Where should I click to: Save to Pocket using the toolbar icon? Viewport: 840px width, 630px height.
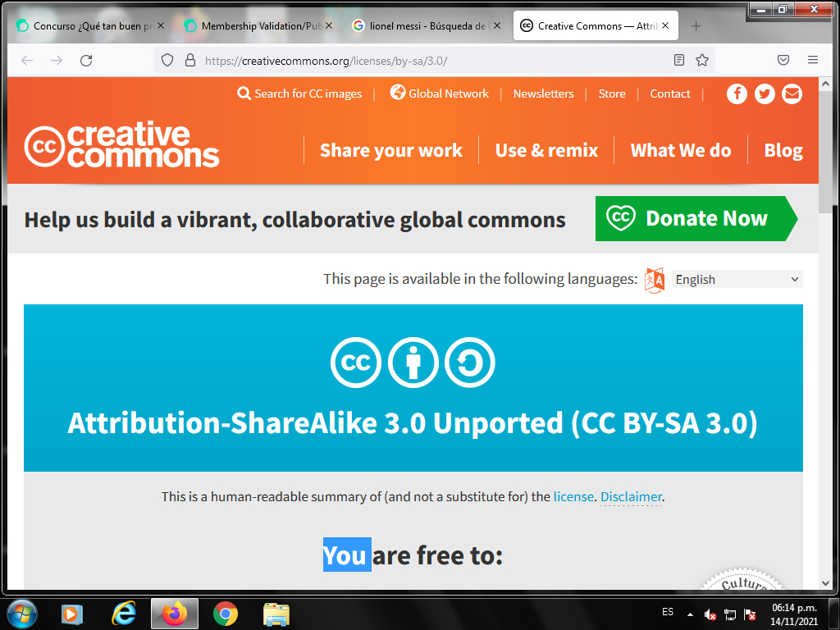(783, 60)
